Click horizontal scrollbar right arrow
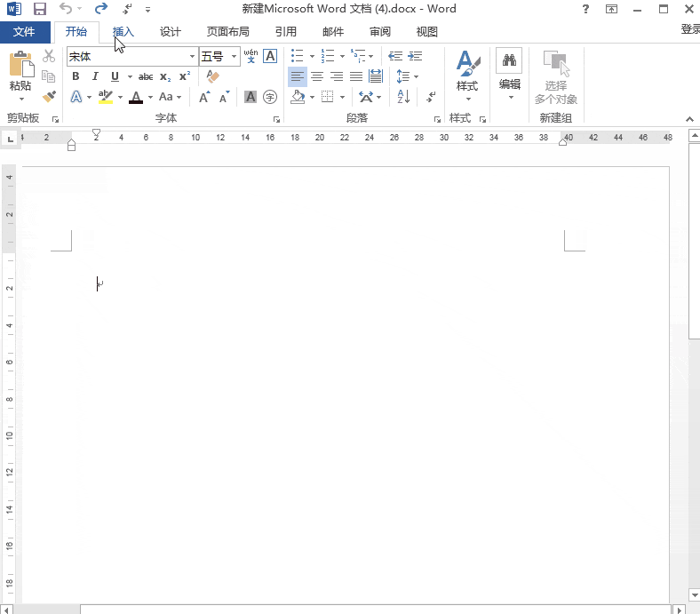The width and height of the screenshot is (700, 614). [x=679, y=610]
